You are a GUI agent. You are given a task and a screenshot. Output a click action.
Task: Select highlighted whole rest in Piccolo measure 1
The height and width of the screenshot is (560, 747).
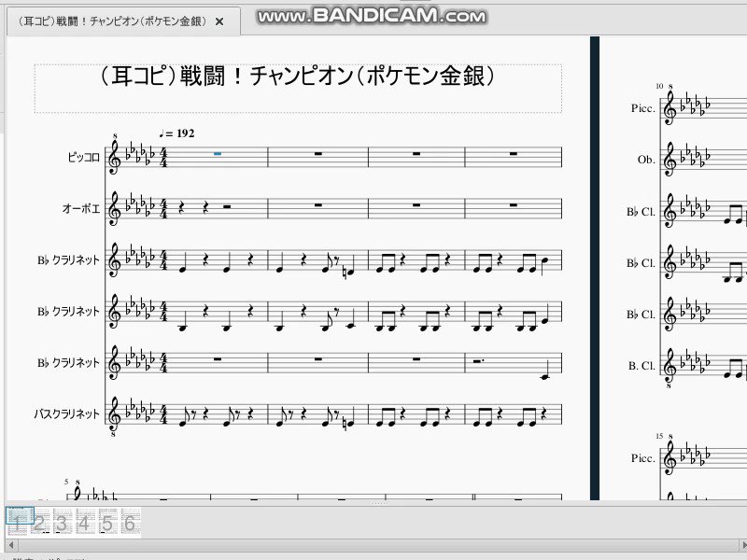coord(218,153)
